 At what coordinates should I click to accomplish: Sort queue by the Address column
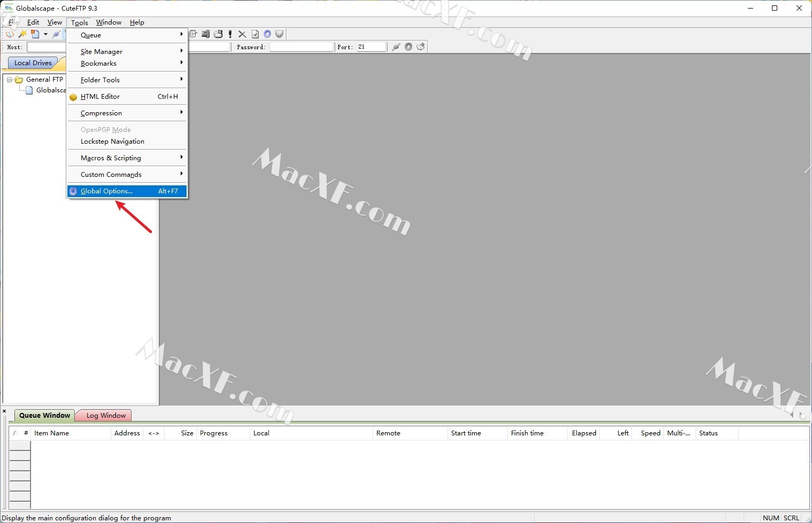point(127,433)
